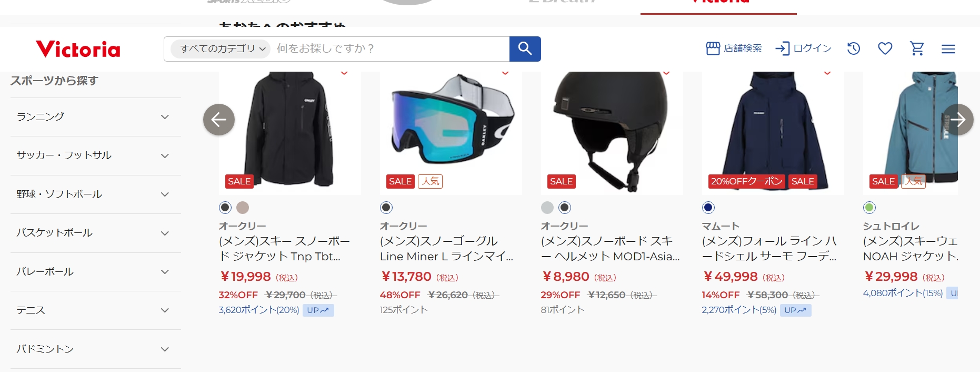The height and width of the screenshot is (372, 980).
Task: Click the Victoria logo
Action: (x=78, y=49)
